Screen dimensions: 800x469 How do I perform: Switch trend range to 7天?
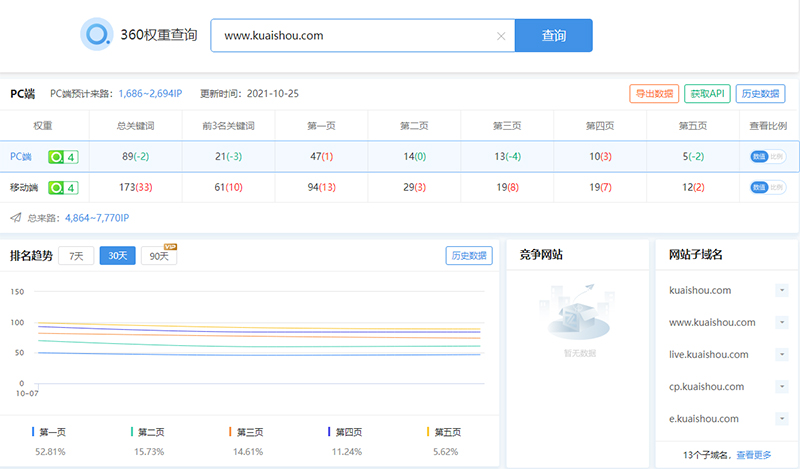76,256
